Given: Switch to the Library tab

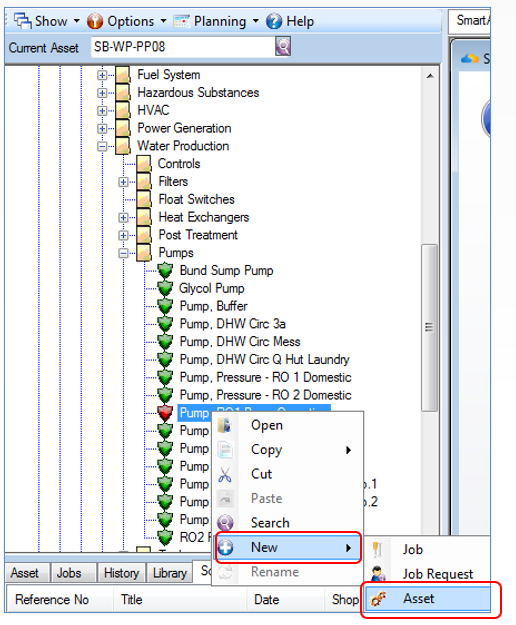Looking at the screenshot, I should pyautogui.click(x=170, y=573).
